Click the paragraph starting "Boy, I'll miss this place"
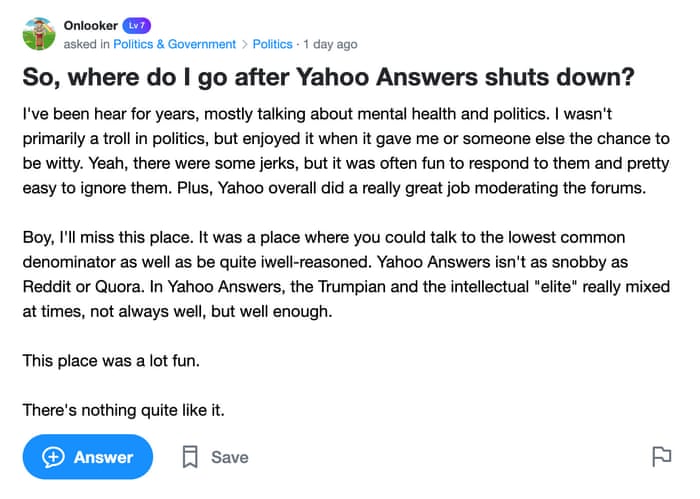This screenshot has width=700, height=499. point(345,274)
